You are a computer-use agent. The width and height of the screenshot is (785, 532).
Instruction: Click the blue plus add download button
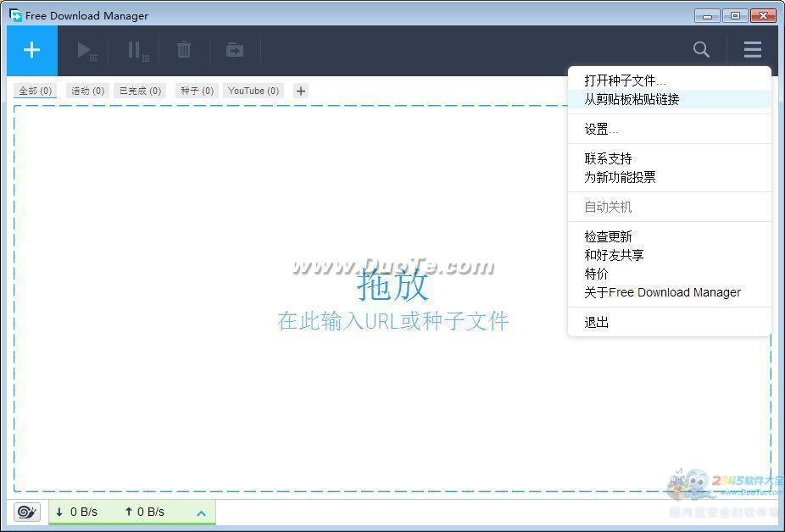coord(31,51)
